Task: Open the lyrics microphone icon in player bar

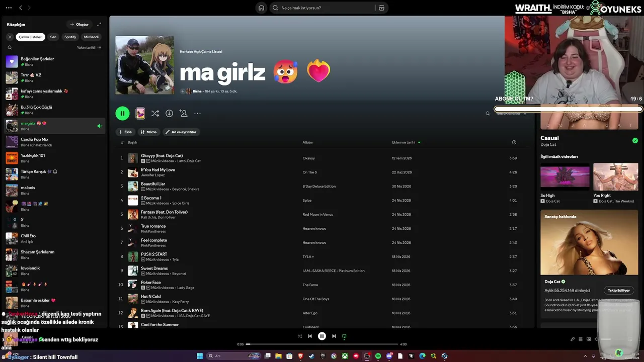Action: [573, 339]
